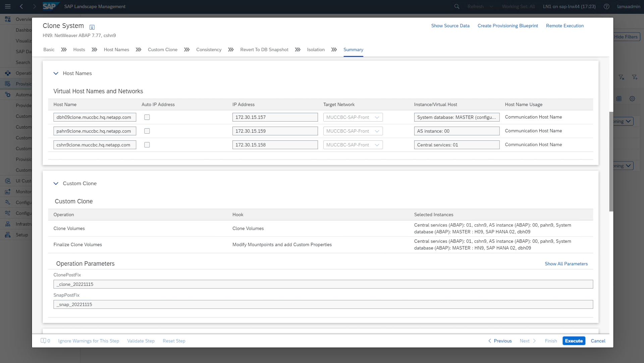Click the search magnifier icon in header
644x363 pixels.
point(457,6)
